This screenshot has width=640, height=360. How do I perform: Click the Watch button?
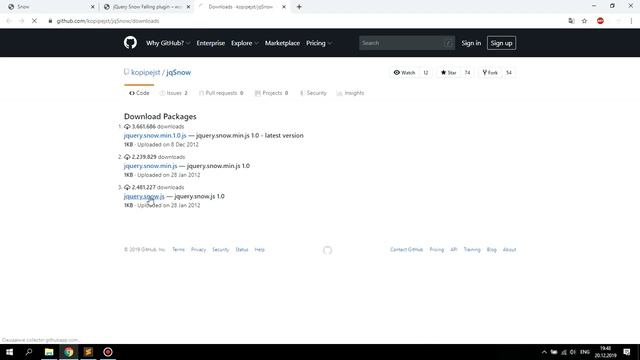(x=404, y=73)
